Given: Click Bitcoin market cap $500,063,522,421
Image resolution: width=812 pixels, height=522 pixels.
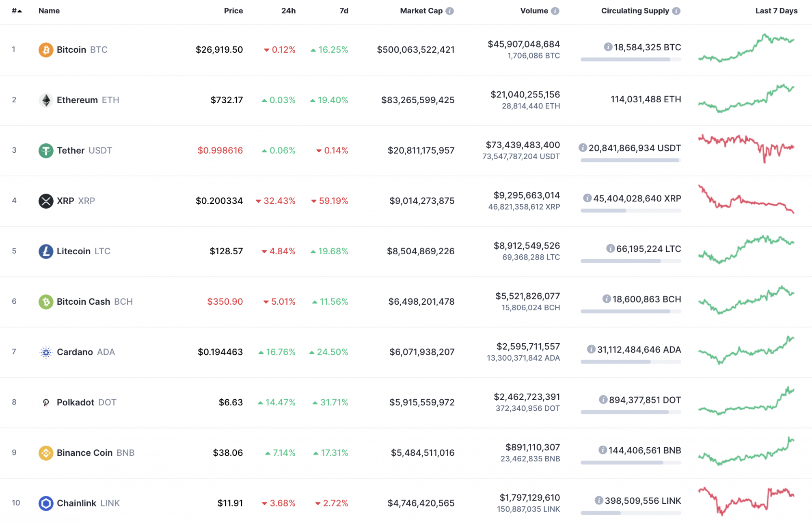Looking at the screenshot, I should (x=416, y=50).
